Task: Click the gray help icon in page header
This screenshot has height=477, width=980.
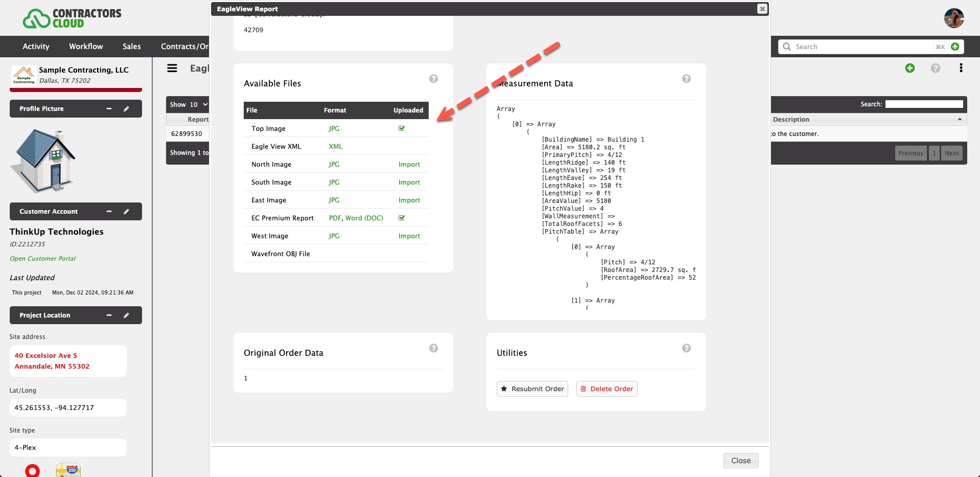Action: 935,68
